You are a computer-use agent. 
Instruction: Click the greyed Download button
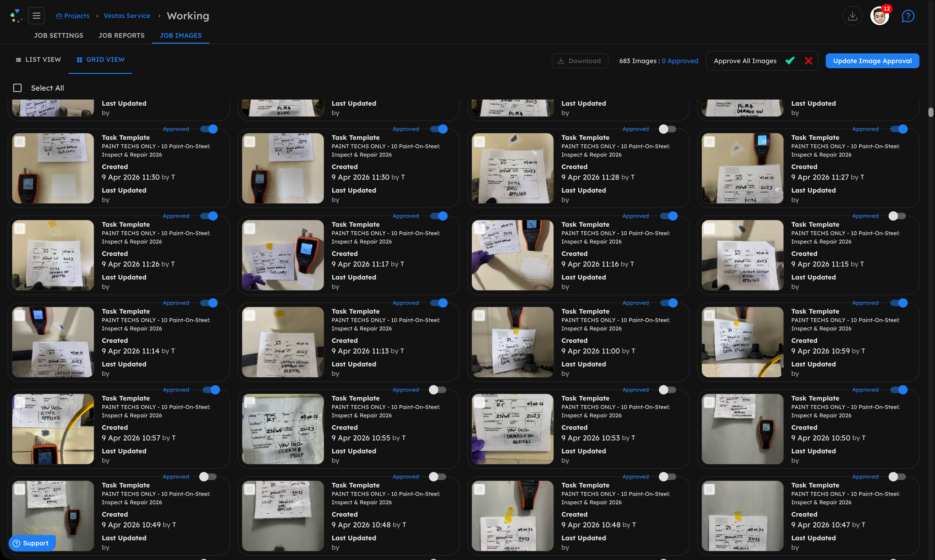pyautogui.click(x=579, y=61)
